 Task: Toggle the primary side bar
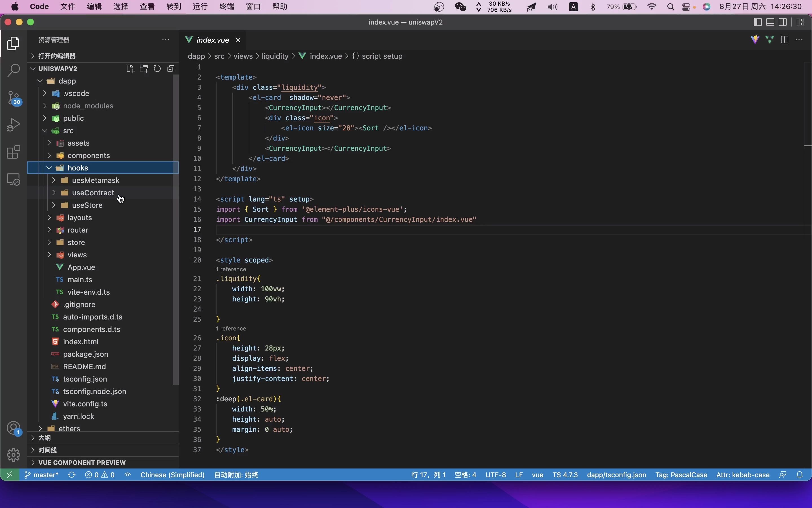pyautogui.click(x=758, y=22)
